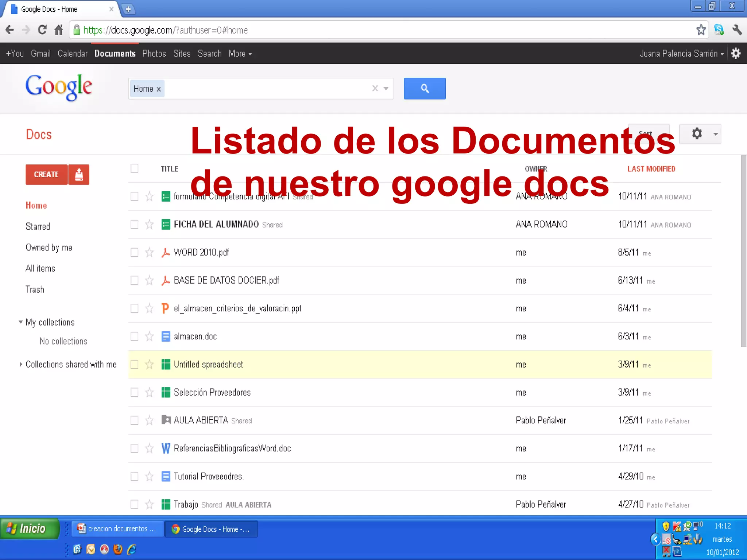Open All items in sidebar
Viewport: 747px width, 560px height.
point(40,268)
